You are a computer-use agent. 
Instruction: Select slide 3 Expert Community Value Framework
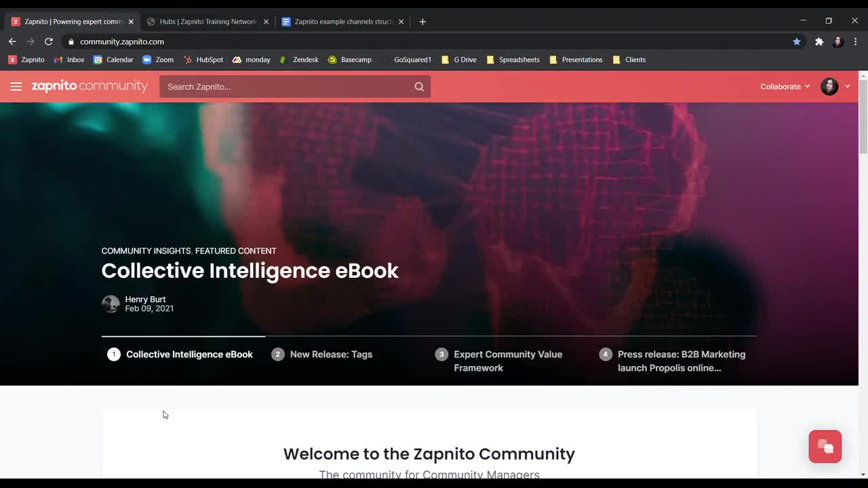point(507,361)
